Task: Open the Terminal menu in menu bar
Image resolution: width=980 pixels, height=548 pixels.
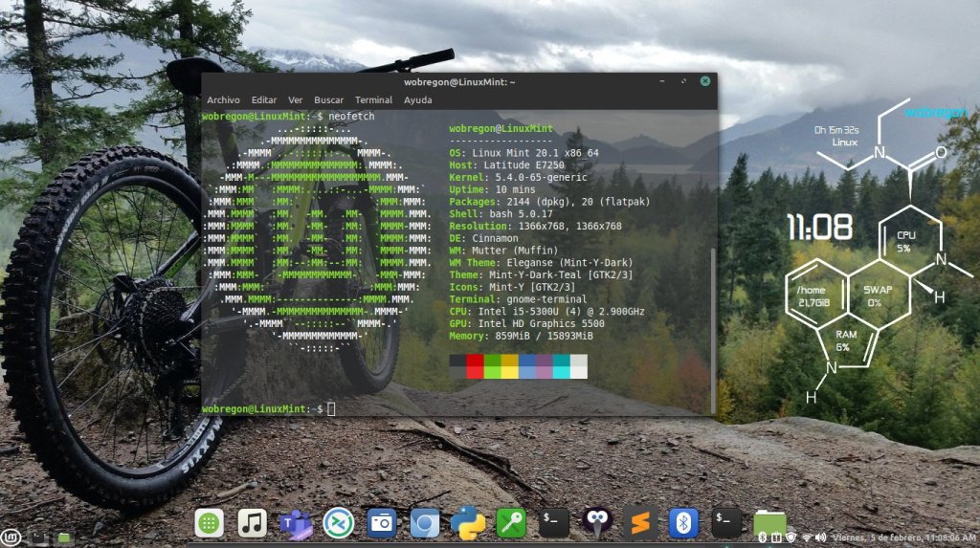Action: pos(373,99)
